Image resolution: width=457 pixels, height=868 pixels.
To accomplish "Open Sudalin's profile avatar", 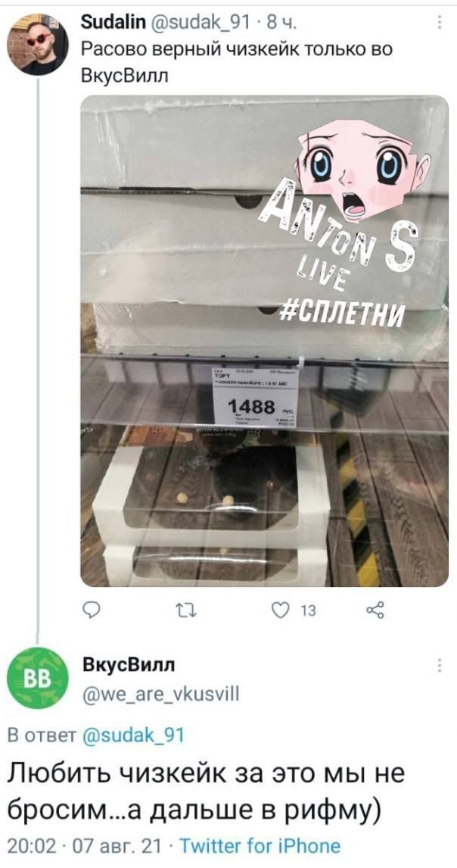I will click(x=36, y=44).
